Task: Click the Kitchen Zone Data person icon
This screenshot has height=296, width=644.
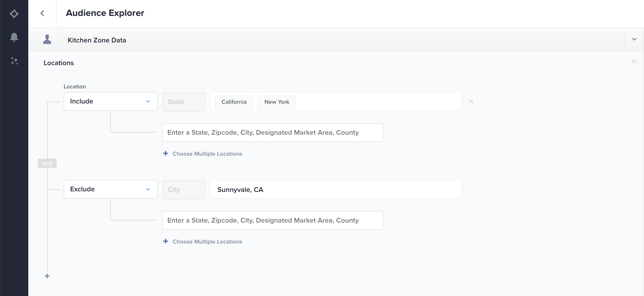Action: pos(47,40)
